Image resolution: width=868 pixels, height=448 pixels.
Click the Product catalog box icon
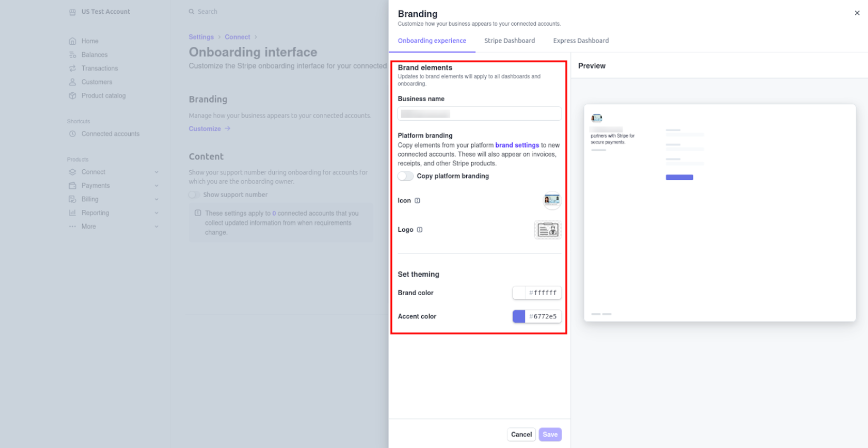point(73,96)
